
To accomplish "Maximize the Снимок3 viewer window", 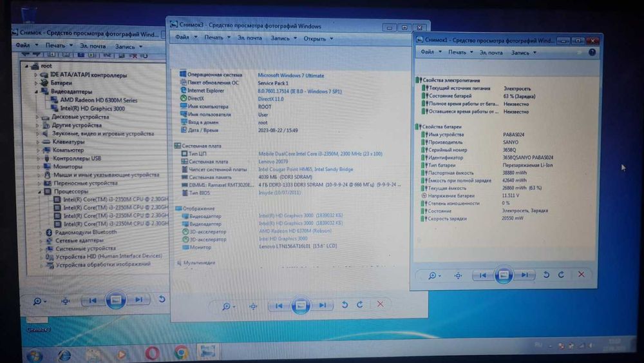I will (x=404, y=28).
